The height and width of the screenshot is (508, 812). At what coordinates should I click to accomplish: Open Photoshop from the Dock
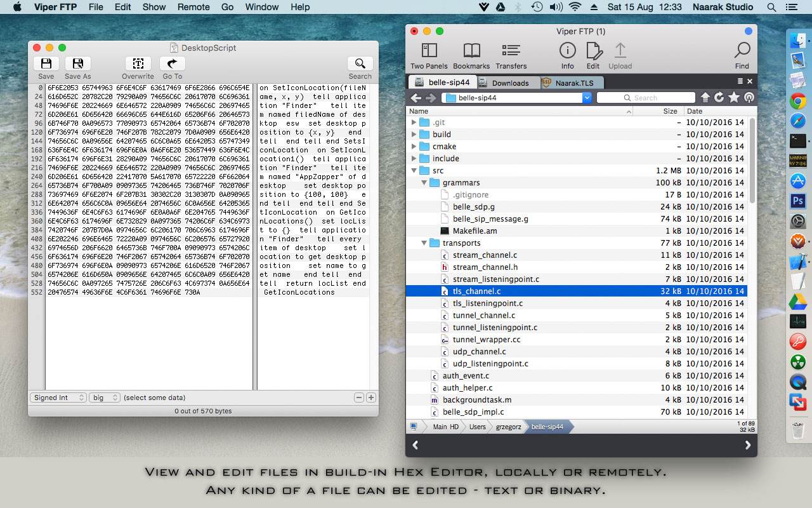(797, 201)
